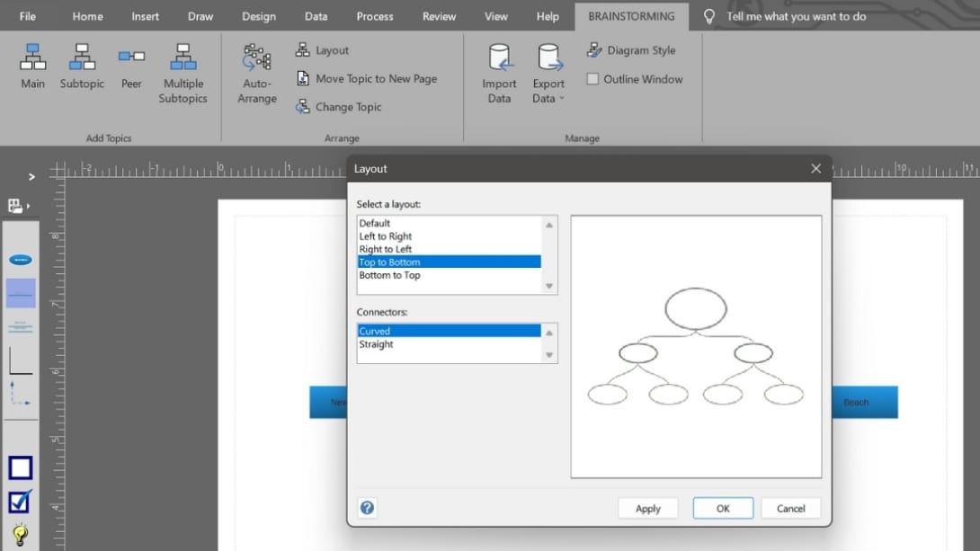Screen dimensions: 980x551
Task: Switch to the Insert tab
Action: (145, 16)
